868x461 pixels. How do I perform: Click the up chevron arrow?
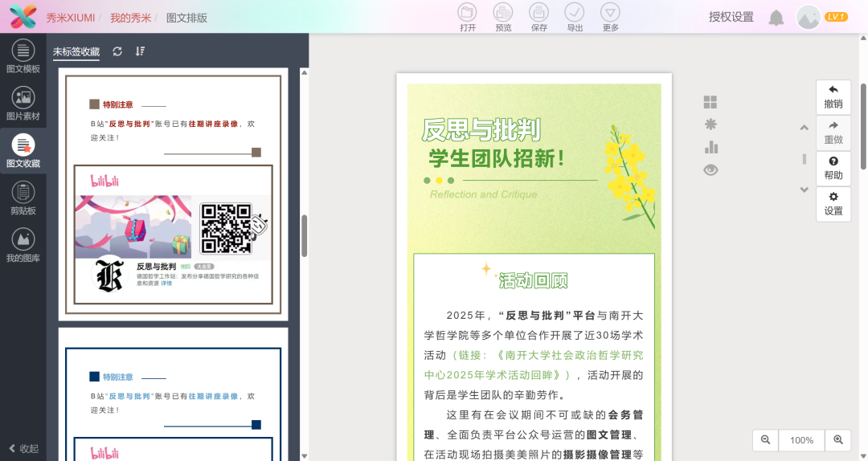pyautogui.click(x=805, y=127)
